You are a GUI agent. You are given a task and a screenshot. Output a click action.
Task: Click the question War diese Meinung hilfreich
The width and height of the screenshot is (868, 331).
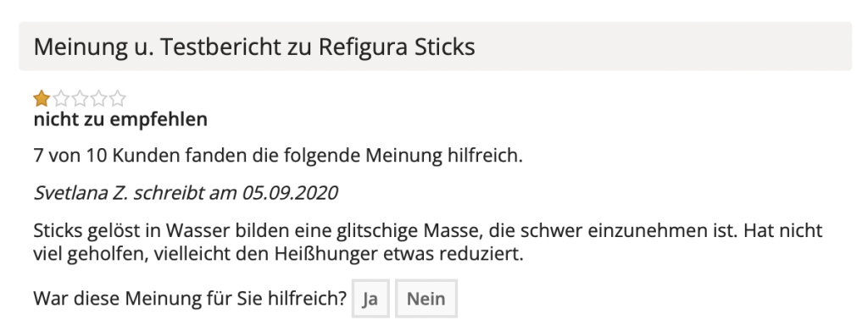pos(190,298)
